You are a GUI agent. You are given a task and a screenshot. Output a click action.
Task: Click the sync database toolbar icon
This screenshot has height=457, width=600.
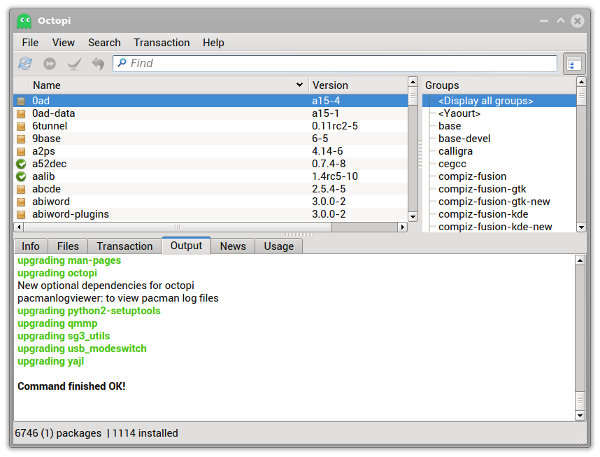(25, 63)
